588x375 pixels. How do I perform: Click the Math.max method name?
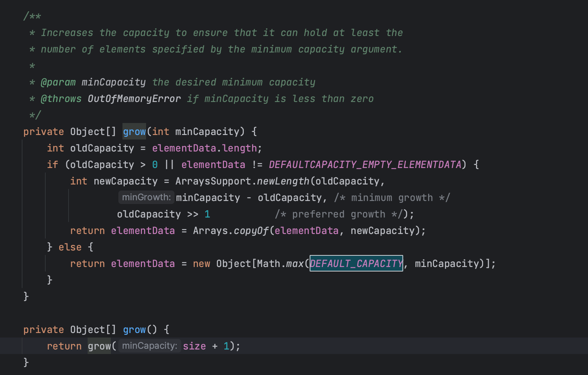(x=295, y=264)
